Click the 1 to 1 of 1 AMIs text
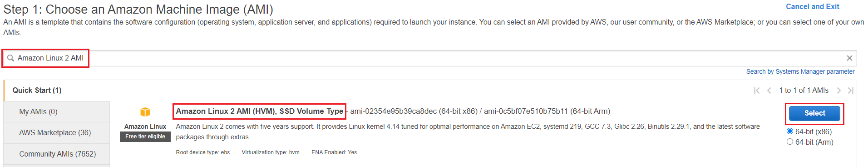The image size is (868, 167). click(804, 91)
